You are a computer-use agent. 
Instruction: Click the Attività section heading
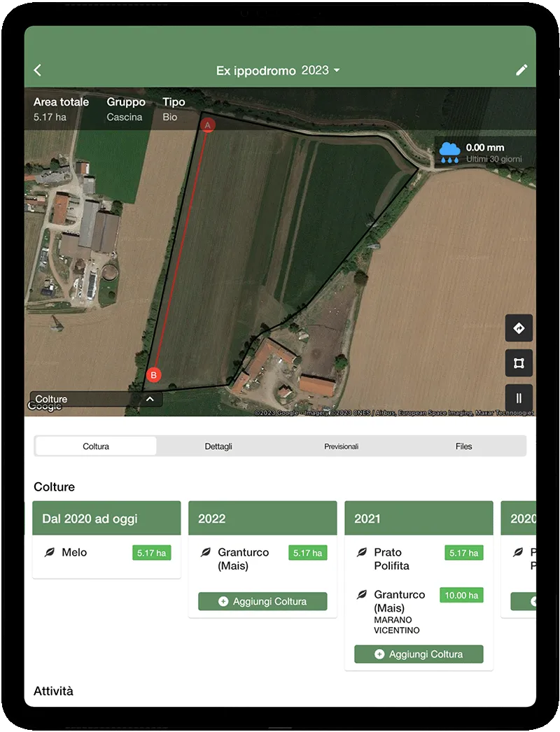[53, 691]
